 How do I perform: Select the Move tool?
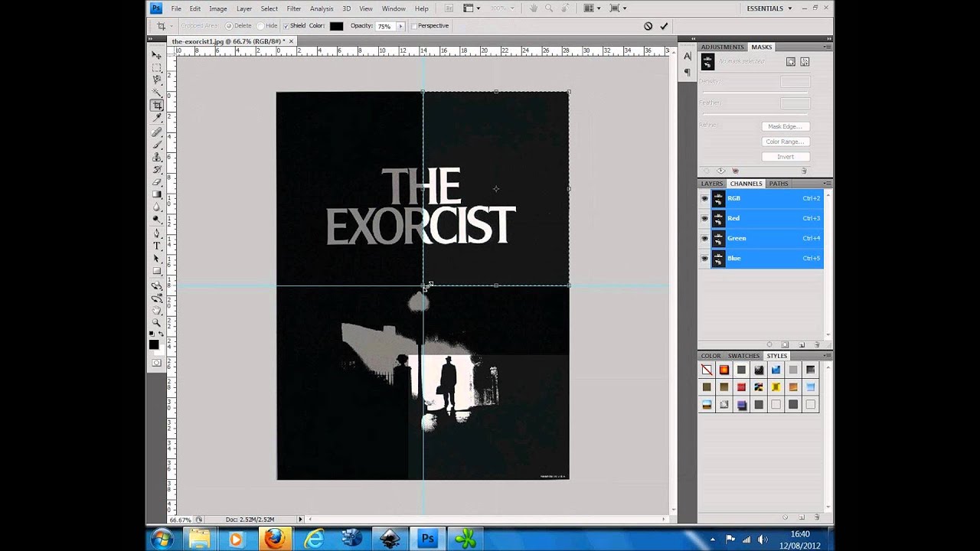[157, 55]
